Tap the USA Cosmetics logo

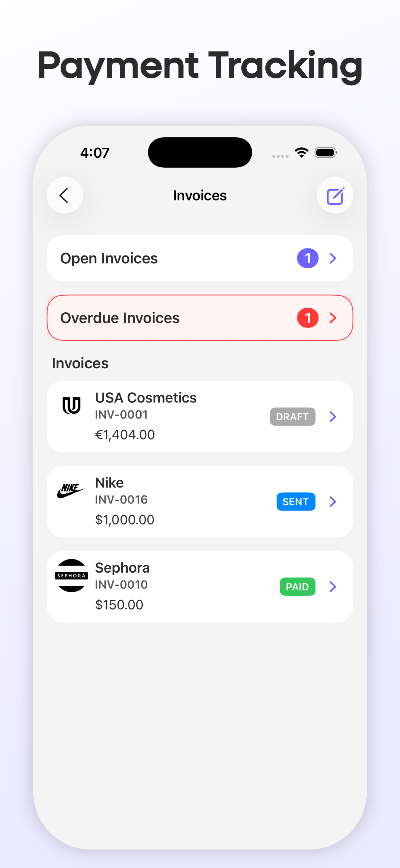72,405
